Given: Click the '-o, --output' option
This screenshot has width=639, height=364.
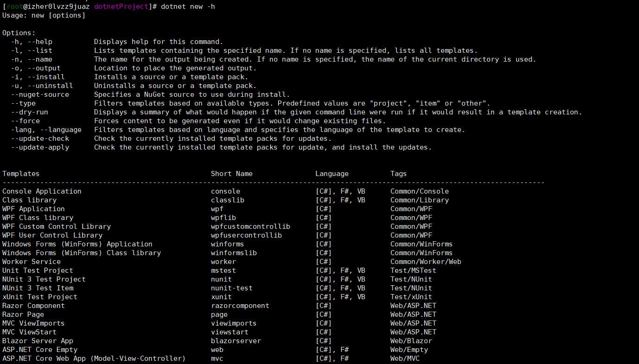Looking at the screenshot, I should click(x=36, y=68).
